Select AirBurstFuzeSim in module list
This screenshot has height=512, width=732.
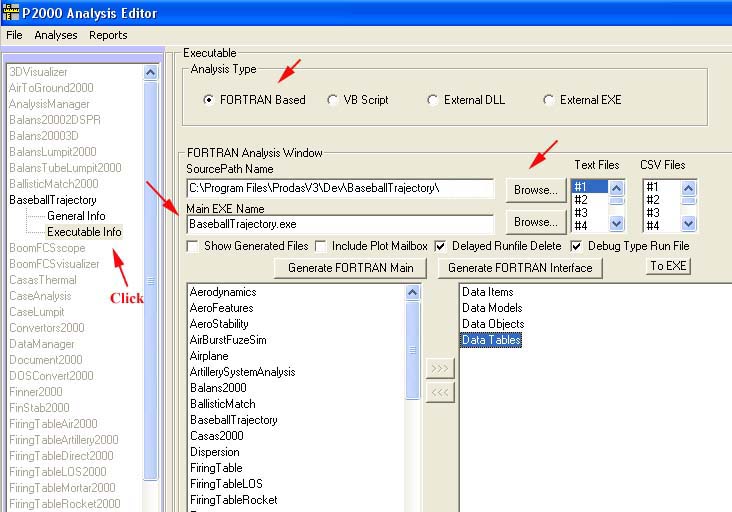[x=228, y=340]
